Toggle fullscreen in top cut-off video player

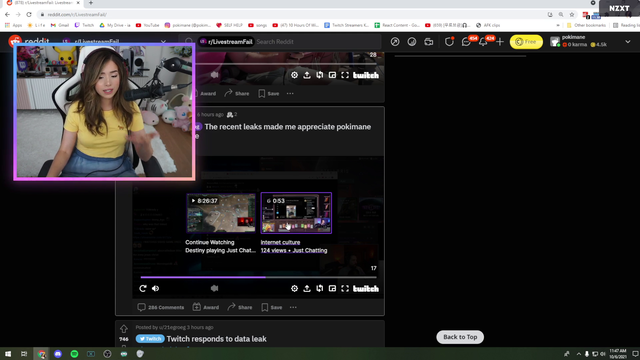click(x=345, y=75)
